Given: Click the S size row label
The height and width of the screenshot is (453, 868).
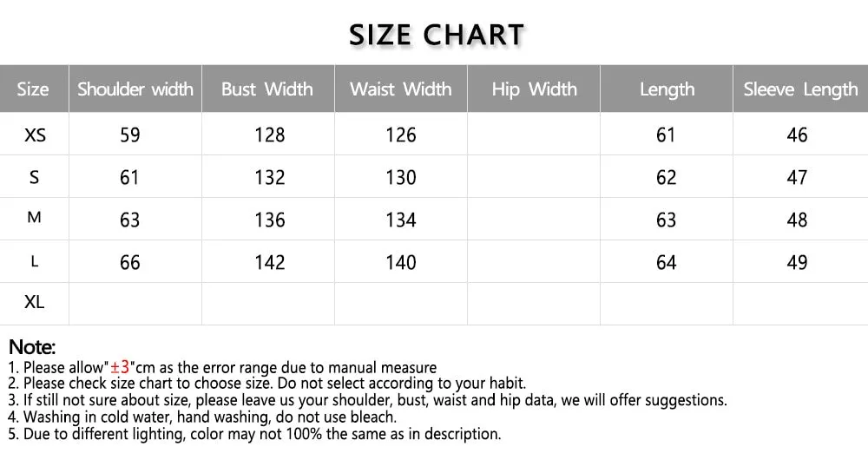Looking at the screenshot, I should pos(35,177).
